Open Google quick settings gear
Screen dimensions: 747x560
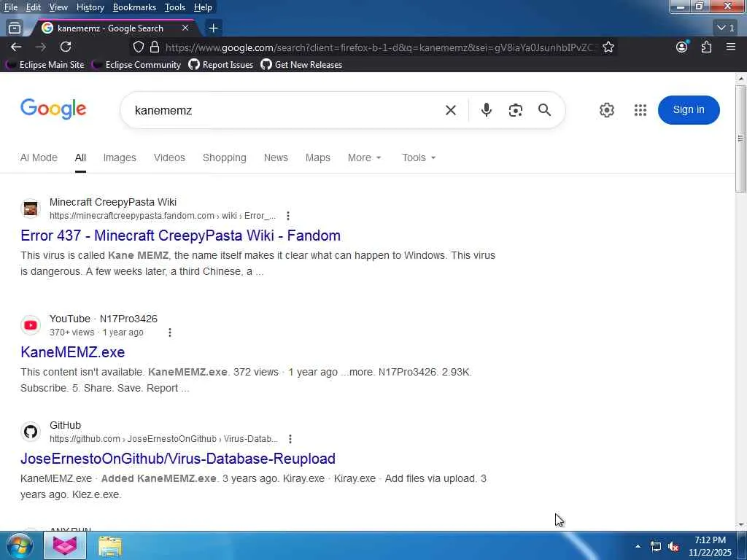(606, 110)
